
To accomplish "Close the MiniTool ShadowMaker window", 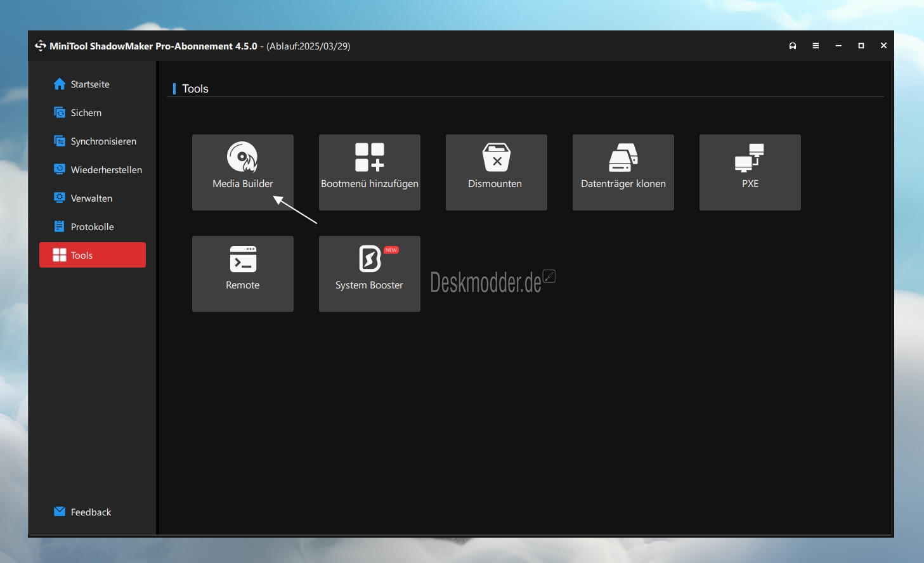I will pos(883,46).
